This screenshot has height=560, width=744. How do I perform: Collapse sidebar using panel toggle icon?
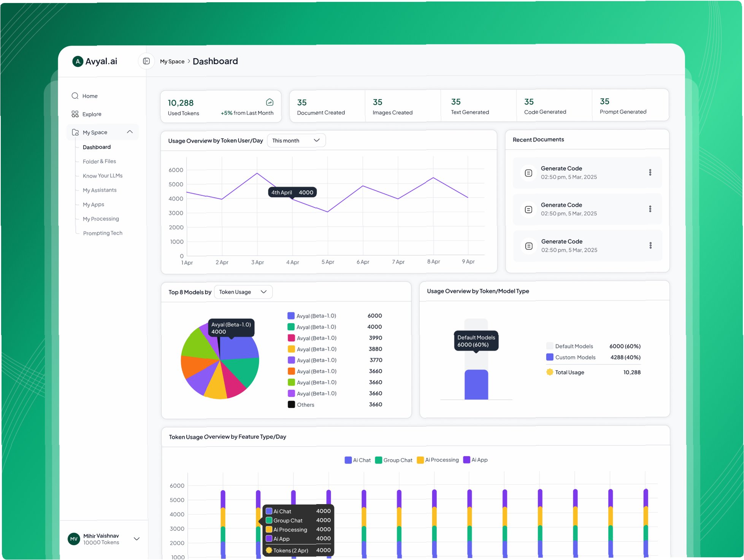(146, 61)
